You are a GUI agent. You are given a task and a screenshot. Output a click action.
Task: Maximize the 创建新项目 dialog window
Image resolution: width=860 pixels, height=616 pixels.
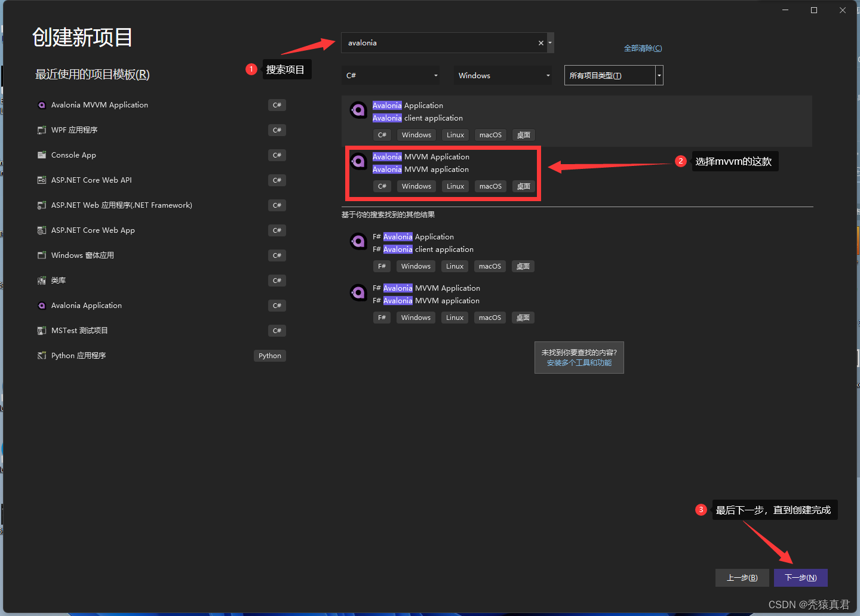(814, 10)
